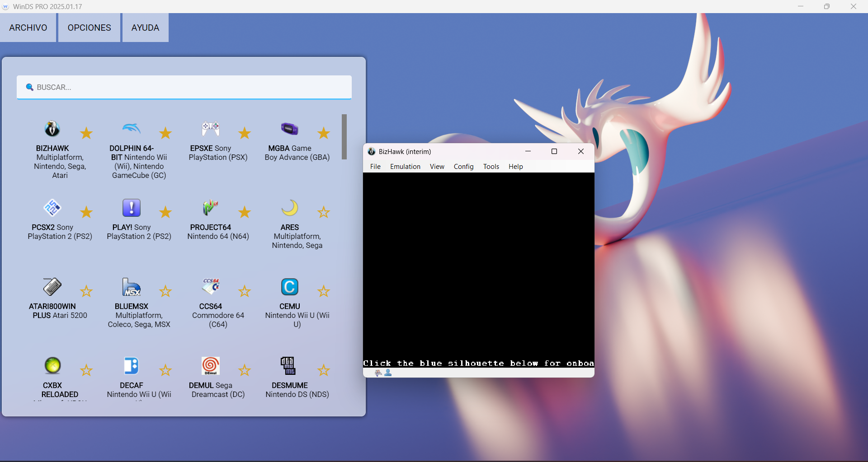Click the BIZHAWK Multiplatform label
This screenshot has height=462, width=868.
60,162
